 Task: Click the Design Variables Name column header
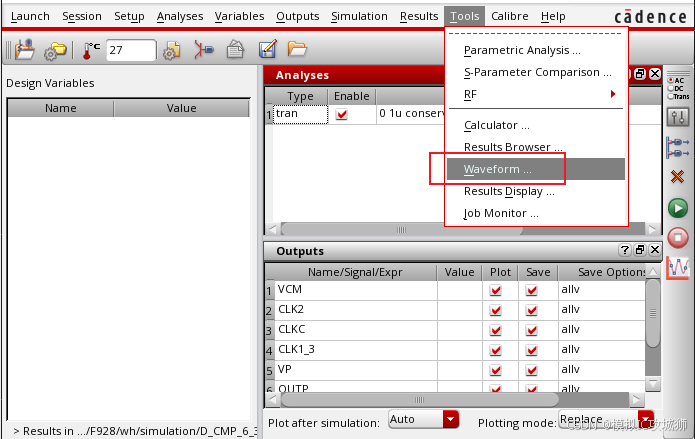[x=61, y=108]
